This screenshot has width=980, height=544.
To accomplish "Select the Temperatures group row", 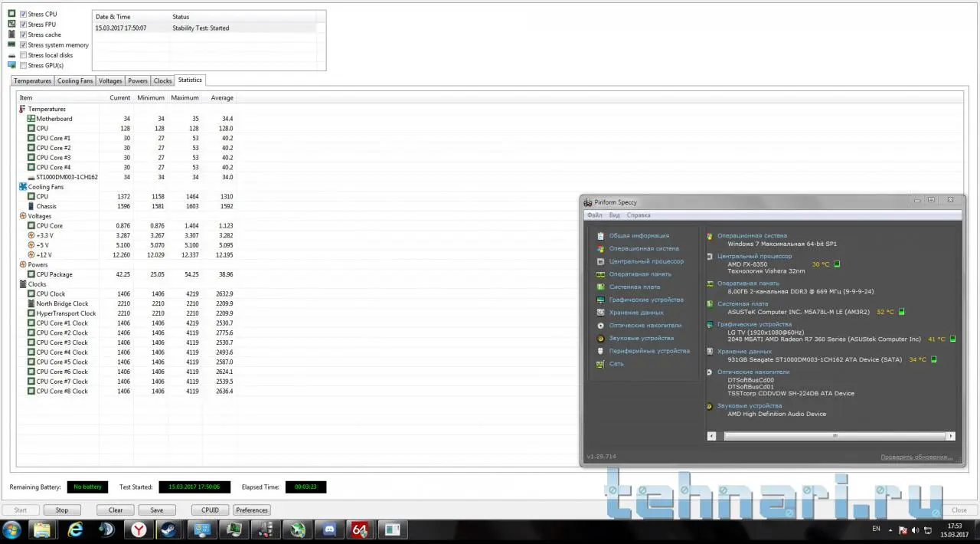I will (x=47, y=109).
